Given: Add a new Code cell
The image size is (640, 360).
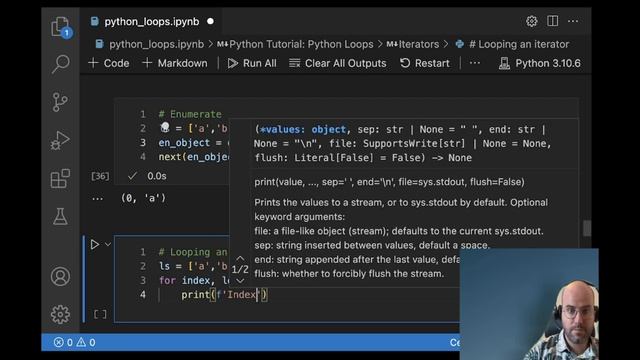Looking at the screenshot, I should pos(109,63).
